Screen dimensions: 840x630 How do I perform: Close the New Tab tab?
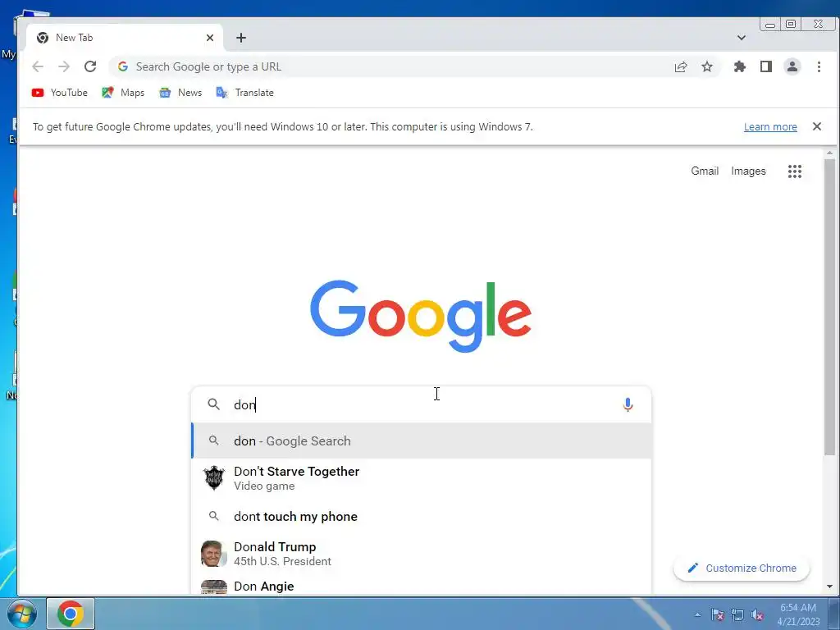[x=210, y=38]
